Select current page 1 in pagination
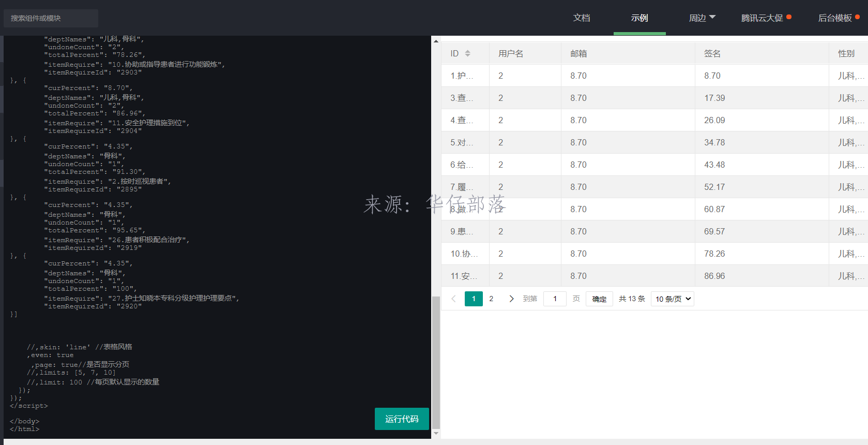Screen dimensions: 868x445 474,299
